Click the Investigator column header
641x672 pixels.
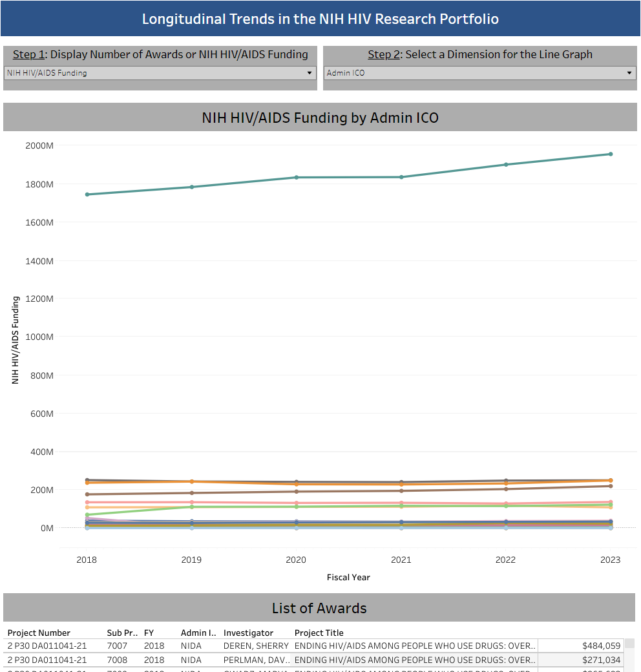(249, 633)
